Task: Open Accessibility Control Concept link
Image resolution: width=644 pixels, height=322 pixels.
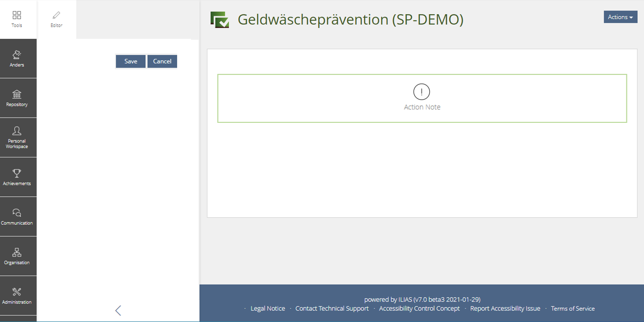Action: [419, 308]
